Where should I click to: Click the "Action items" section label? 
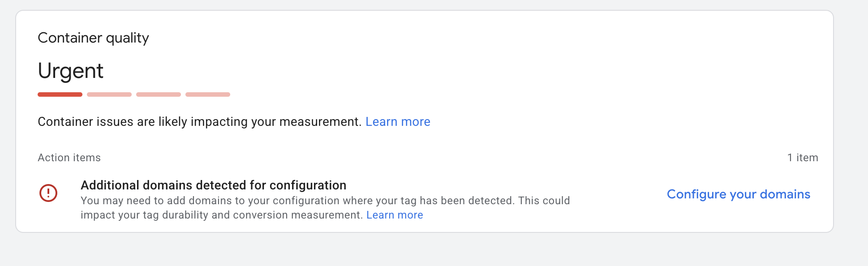(69, 158)
